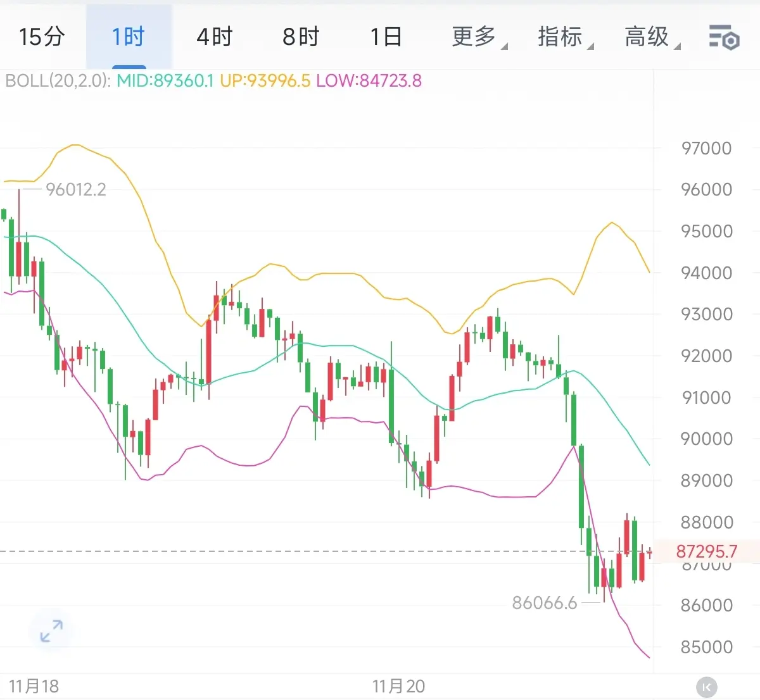Click the 86000 price axis label
This screenshot has height=700, width=760.
point(707,605)
